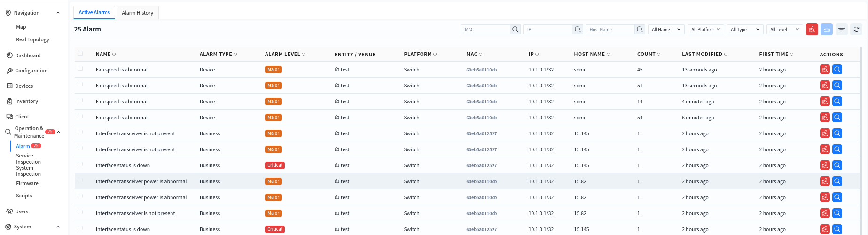This screenshot has height=235, width=868.
Task: Go to Real Topology page
Action: [32, 39]
